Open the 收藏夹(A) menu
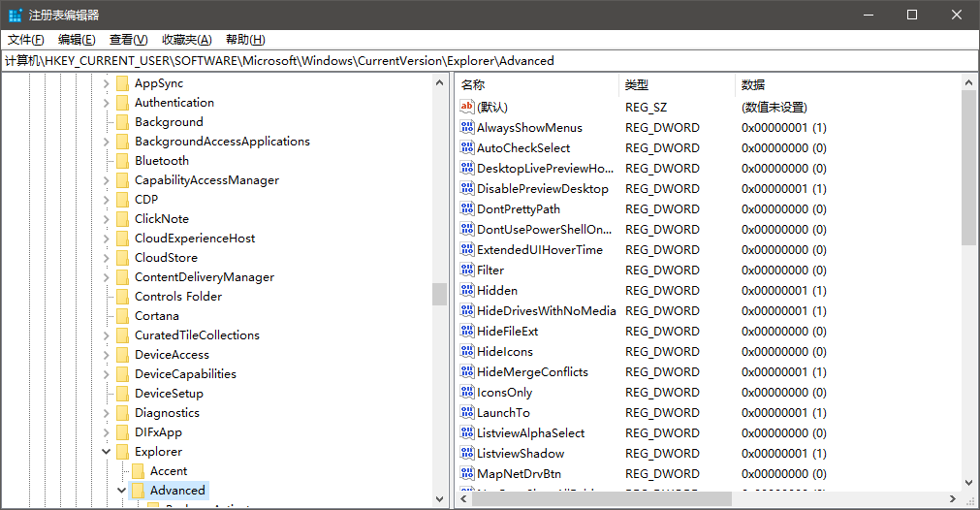 tap(187, 40)
